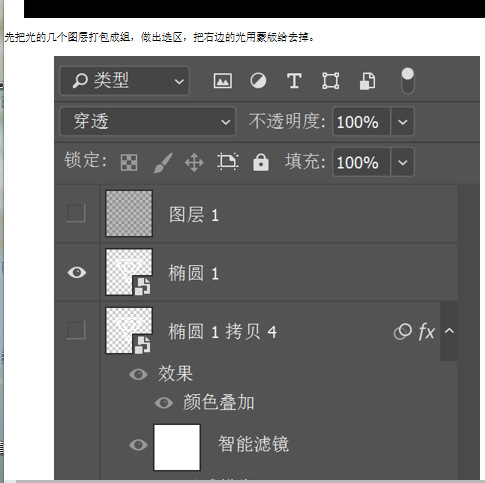Image resolution: width=485 pixels, height=483 pixels.
Task: Select the 椭圆 1 拷贝 4 thumbnail
Action: pos(129,330)
